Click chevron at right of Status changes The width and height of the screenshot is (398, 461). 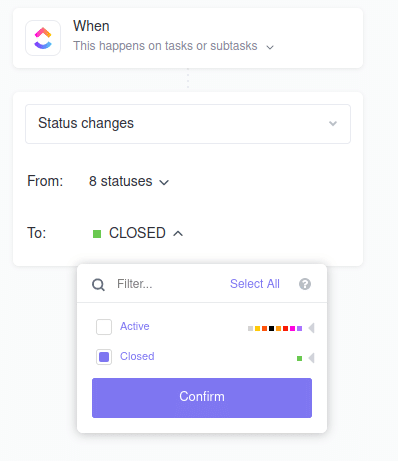click(x=333, y=124)
